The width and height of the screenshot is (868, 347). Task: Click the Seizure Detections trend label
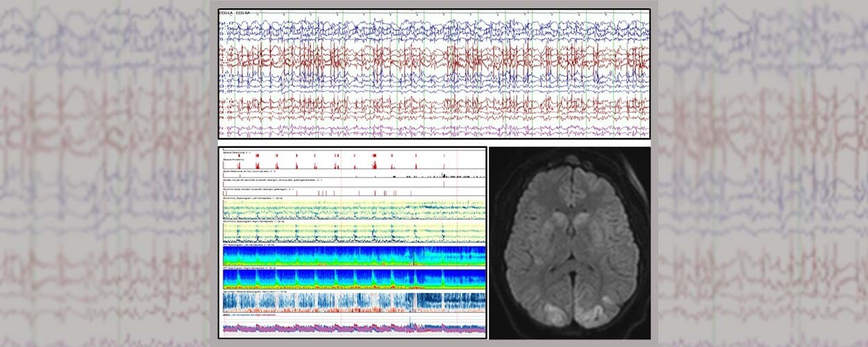237,153
